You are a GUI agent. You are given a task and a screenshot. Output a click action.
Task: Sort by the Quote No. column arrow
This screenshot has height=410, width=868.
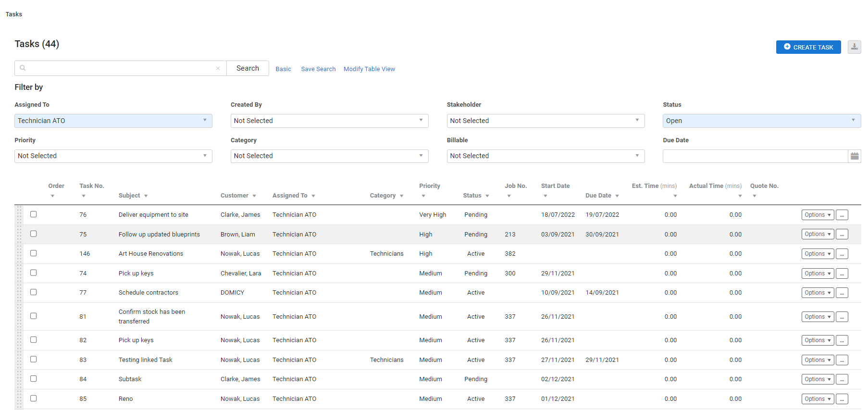[x=755, y=196]
